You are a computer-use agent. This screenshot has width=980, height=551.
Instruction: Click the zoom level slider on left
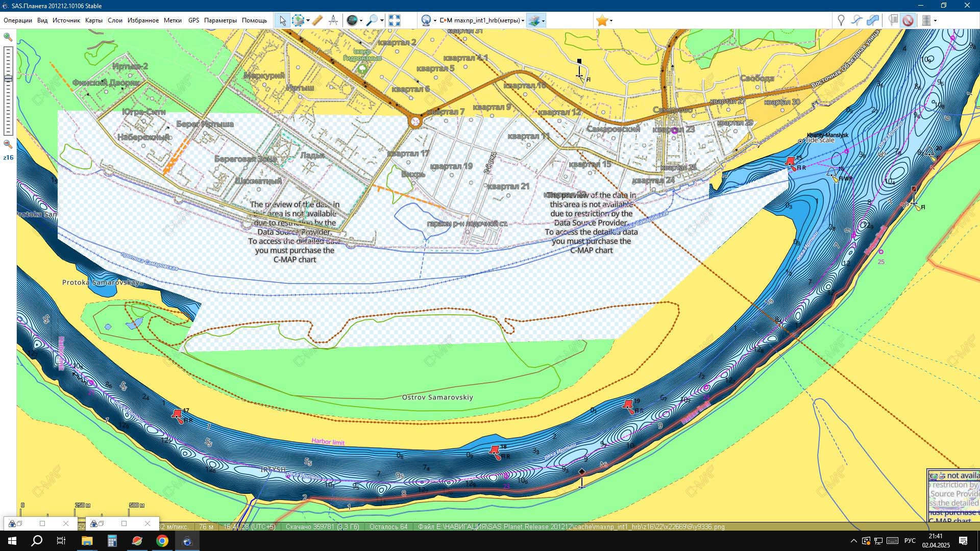pyautogui.click(x=8, y=79)
